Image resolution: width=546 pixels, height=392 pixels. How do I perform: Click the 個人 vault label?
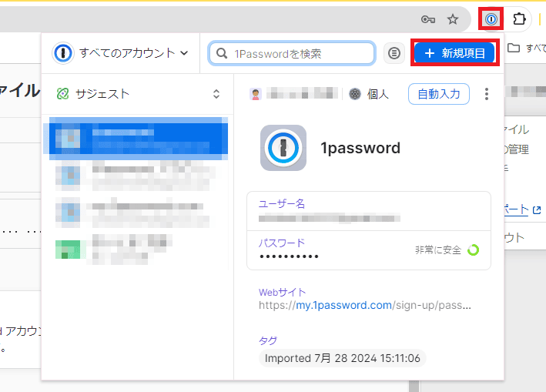coord(378,94)
